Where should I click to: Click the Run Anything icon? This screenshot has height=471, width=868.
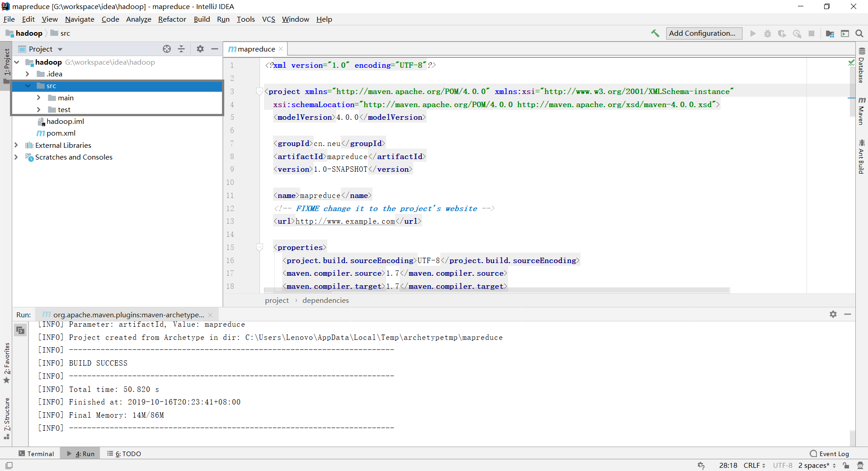845,33
